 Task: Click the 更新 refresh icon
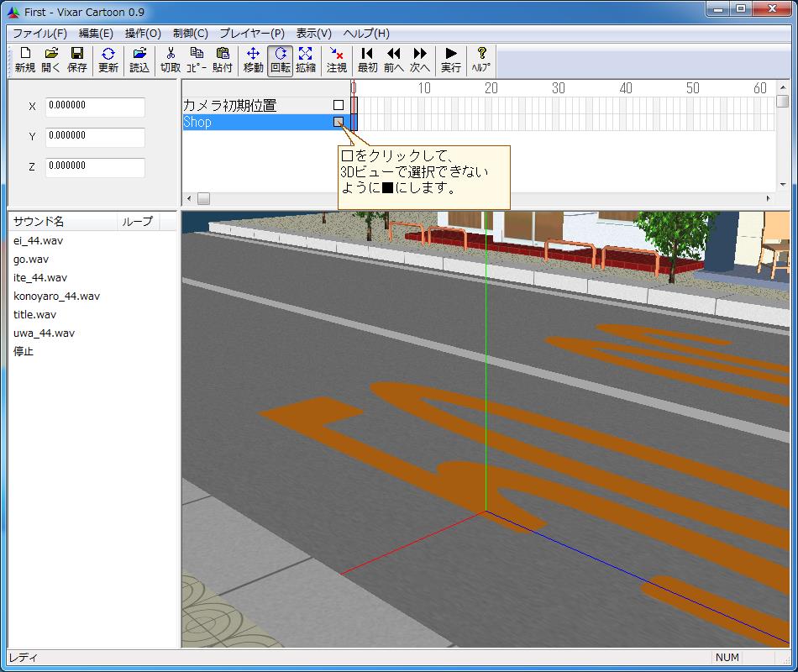point(108,60)
